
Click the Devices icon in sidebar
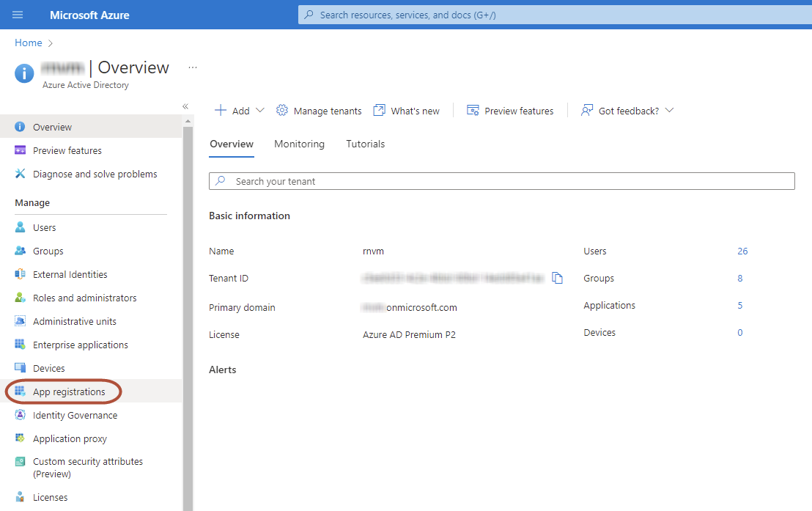tap(20, 368)
